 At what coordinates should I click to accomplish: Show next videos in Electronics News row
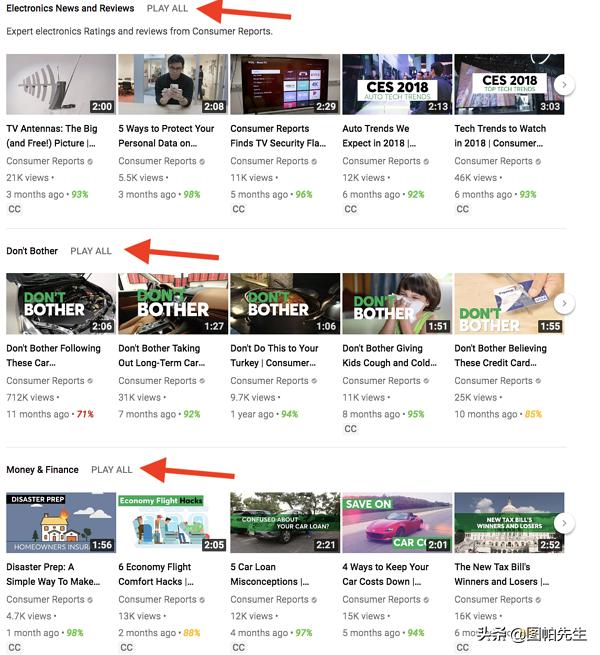tap(564, 85)
